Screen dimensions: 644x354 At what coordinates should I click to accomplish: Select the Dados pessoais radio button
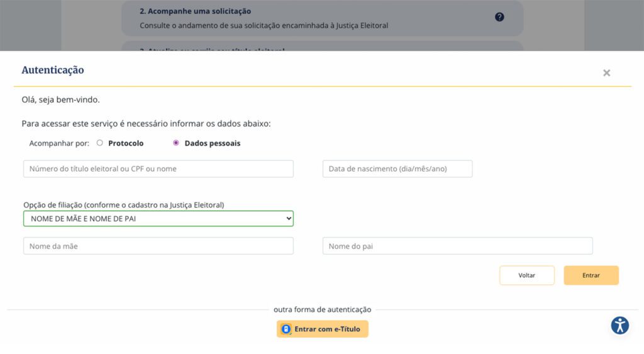coord(176,143)
